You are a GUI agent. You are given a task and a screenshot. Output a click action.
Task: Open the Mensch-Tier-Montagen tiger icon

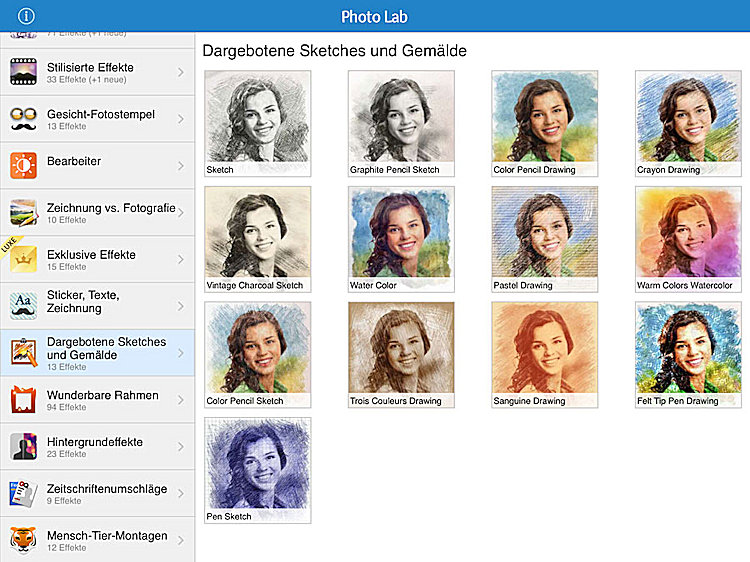point(23,540)
